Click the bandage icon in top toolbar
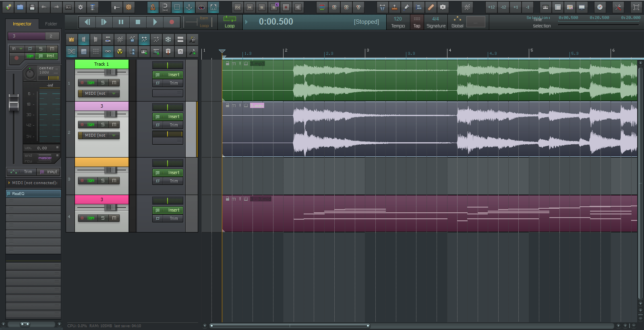The image size is (644, 330). 431,7
